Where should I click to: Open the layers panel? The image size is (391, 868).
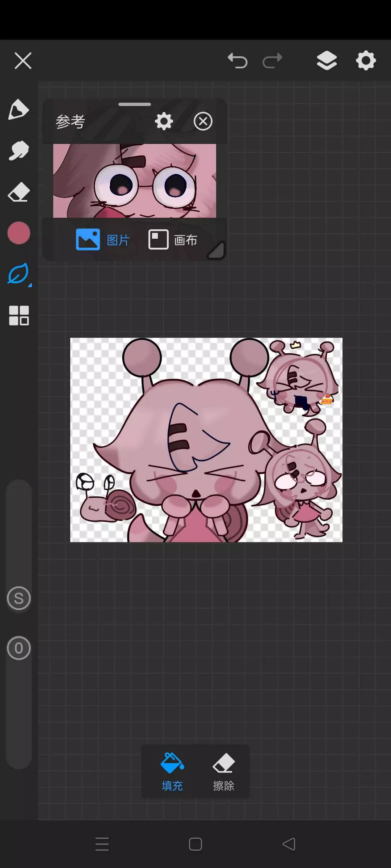point(327,60)
